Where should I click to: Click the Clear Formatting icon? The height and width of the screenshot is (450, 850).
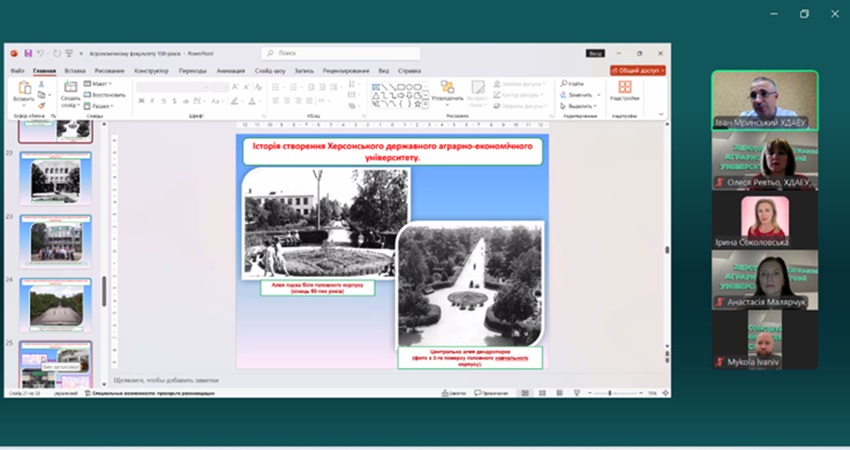tap(259, 87)
